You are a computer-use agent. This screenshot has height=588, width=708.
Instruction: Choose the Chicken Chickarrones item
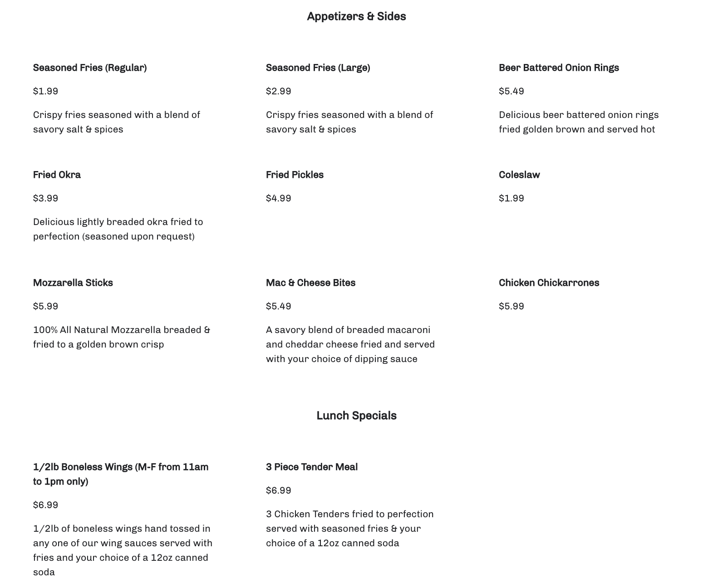pyautogui.click(x=549, y=283)
